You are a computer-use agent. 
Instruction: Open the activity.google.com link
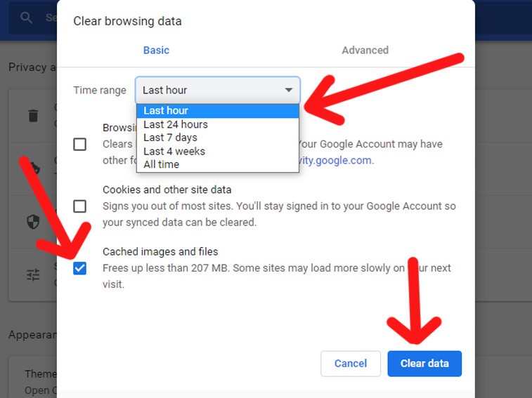pos(336,160)
